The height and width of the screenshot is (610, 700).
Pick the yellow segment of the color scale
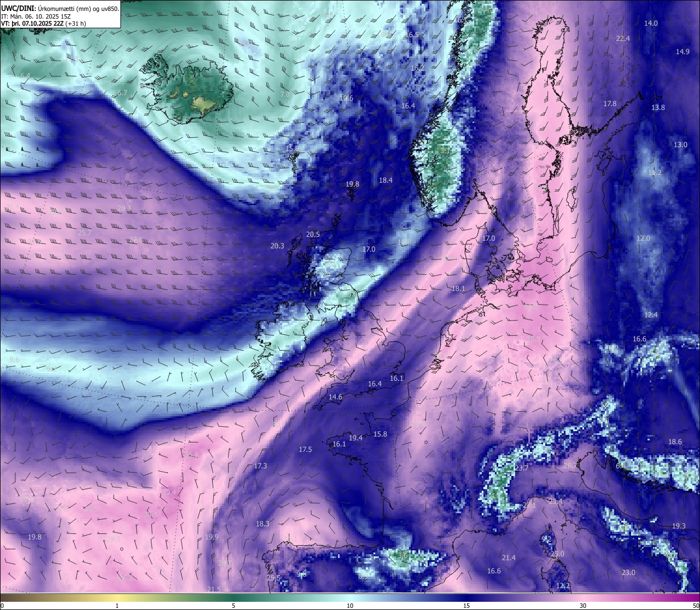pos(118,597)
